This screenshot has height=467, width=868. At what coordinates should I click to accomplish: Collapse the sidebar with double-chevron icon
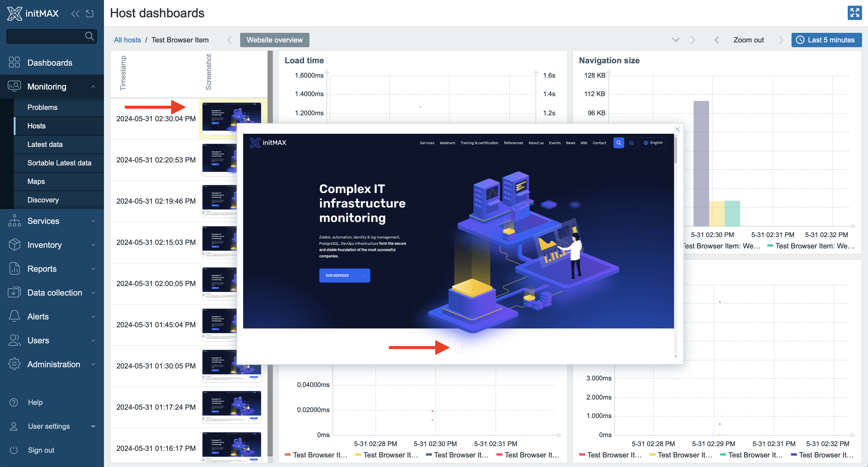[75, 13]
